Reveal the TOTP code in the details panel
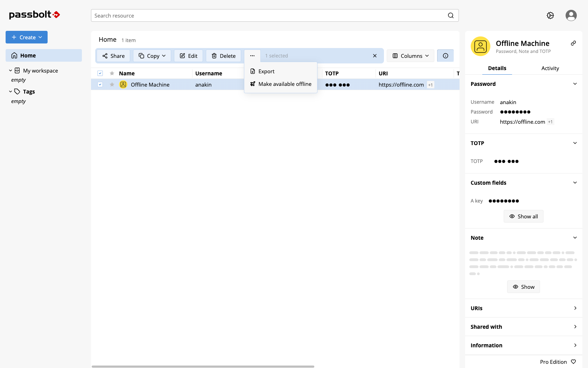Screen dimensions: 588x368 (506, 161)
